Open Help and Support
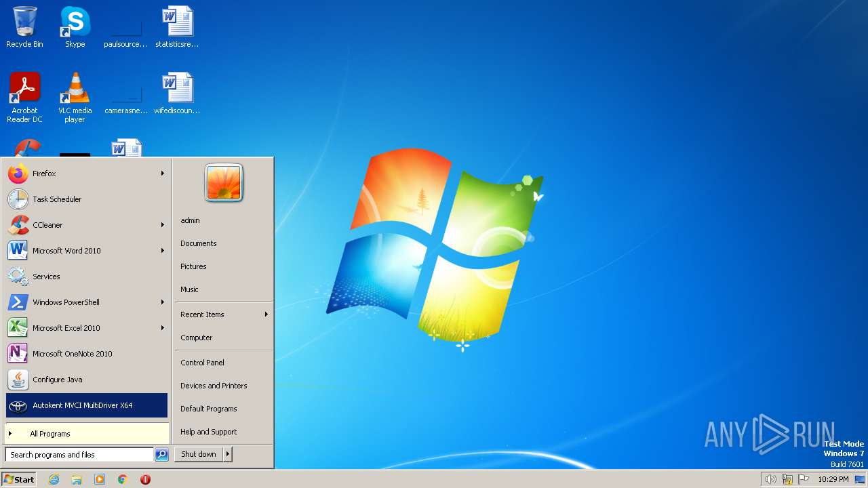 [224, 432]
